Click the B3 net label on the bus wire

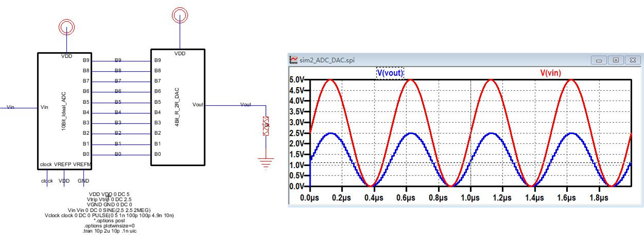[x=118, y=123]
